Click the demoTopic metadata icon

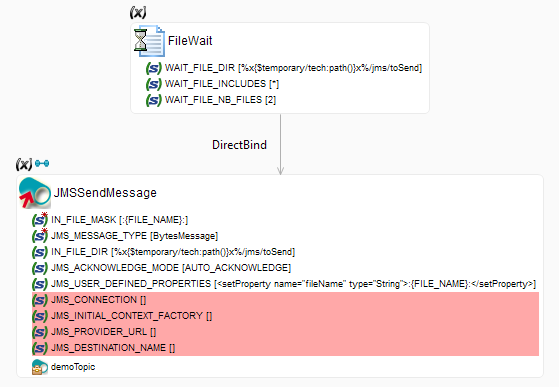(x=40, y=367)
